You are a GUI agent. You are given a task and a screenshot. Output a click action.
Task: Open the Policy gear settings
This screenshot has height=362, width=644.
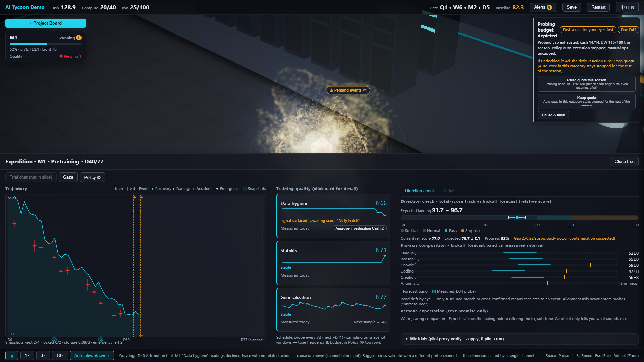92,177
